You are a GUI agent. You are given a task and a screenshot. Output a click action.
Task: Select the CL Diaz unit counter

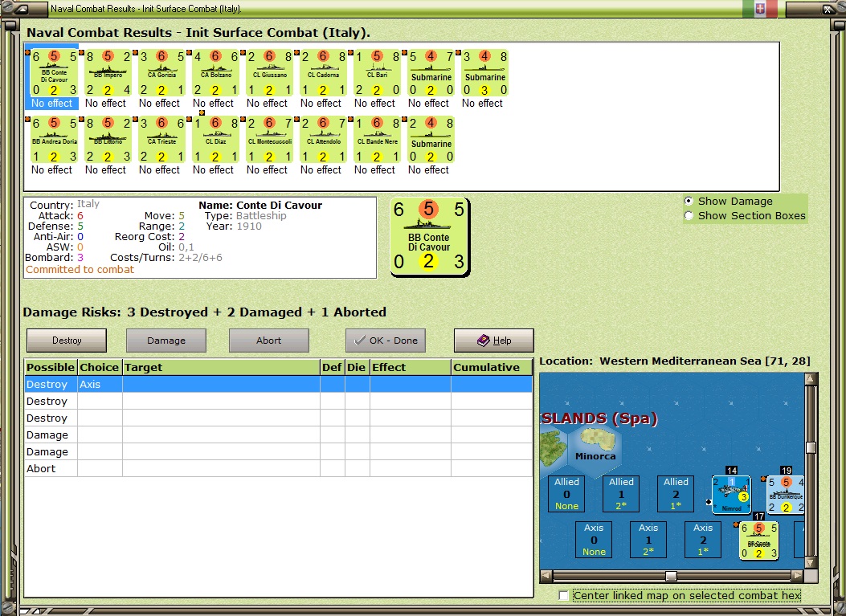point(215,140)
